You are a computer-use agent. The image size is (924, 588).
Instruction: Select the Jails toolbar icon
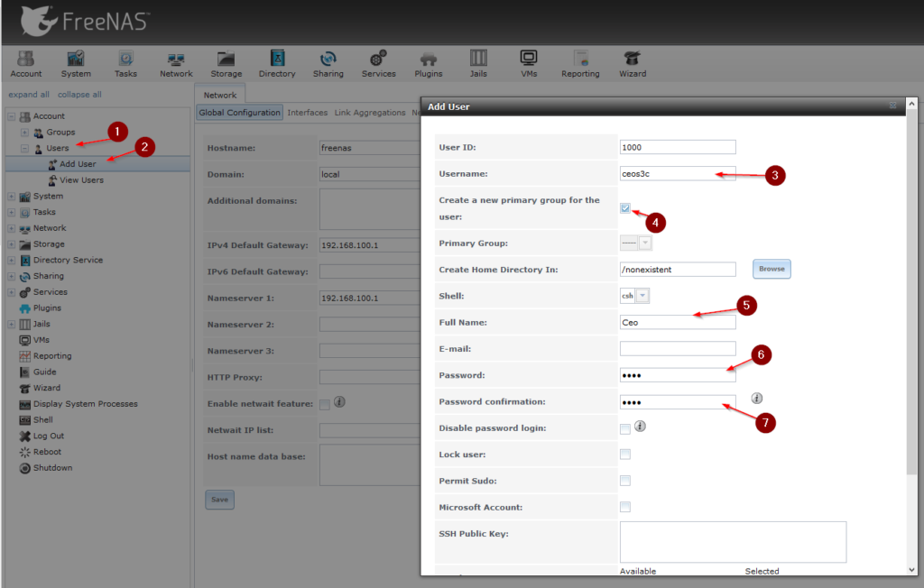478,63
